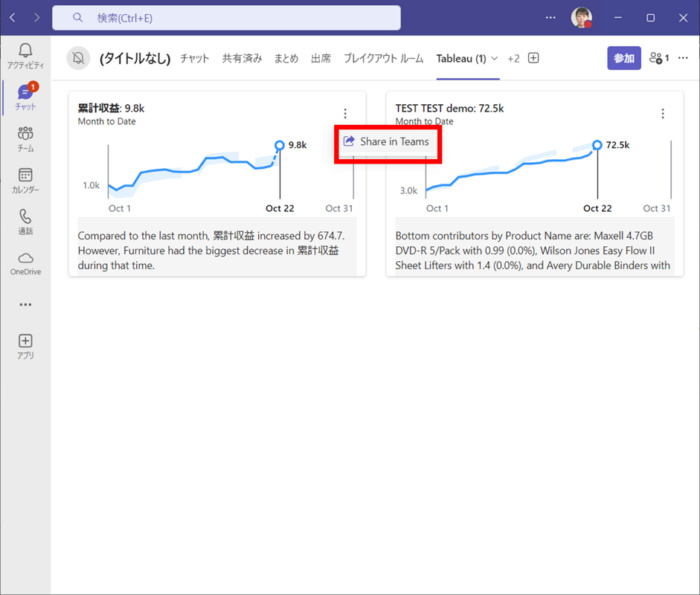
Task: Click Oct 22 label in 累計収益 chart
Action: pos(280,208)
